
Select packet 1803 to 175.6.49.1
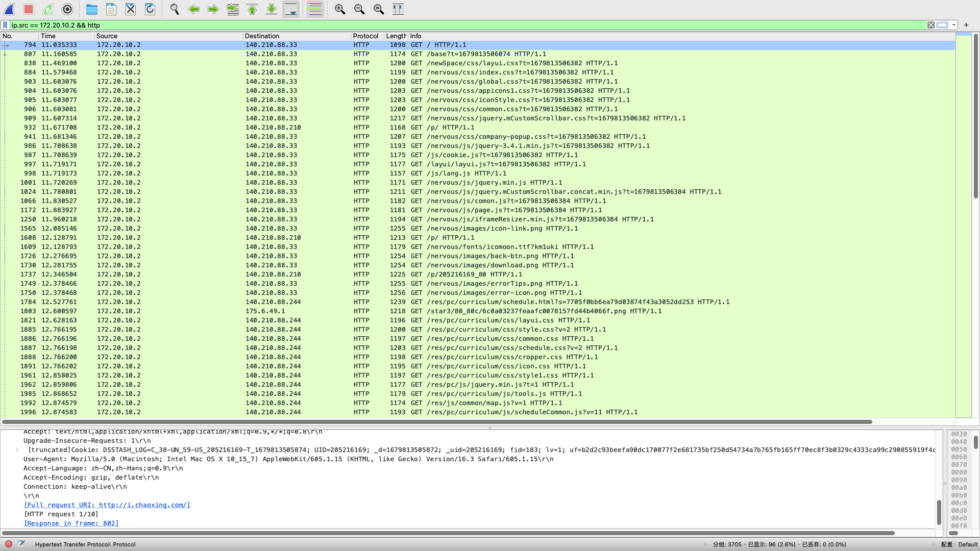tap(478, 311)
